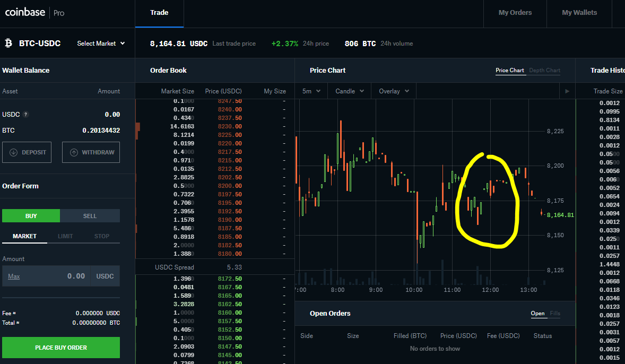Select the 8157.50 bid price
Image resolution: width=625 pixels, height=364 pixels.
[x=230, y=321]
